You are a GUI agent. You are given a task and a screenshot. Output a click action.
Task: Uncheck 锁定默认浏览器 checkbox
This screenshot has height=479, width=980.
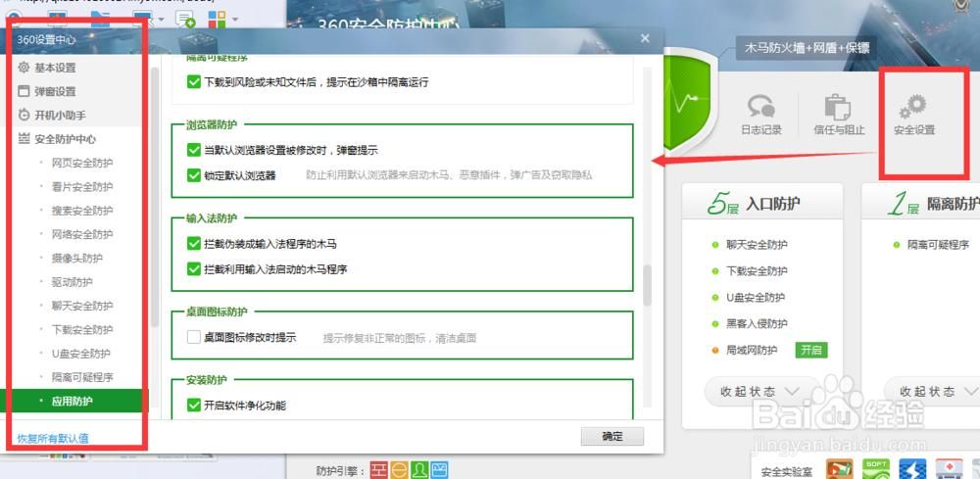coord(193,175)
